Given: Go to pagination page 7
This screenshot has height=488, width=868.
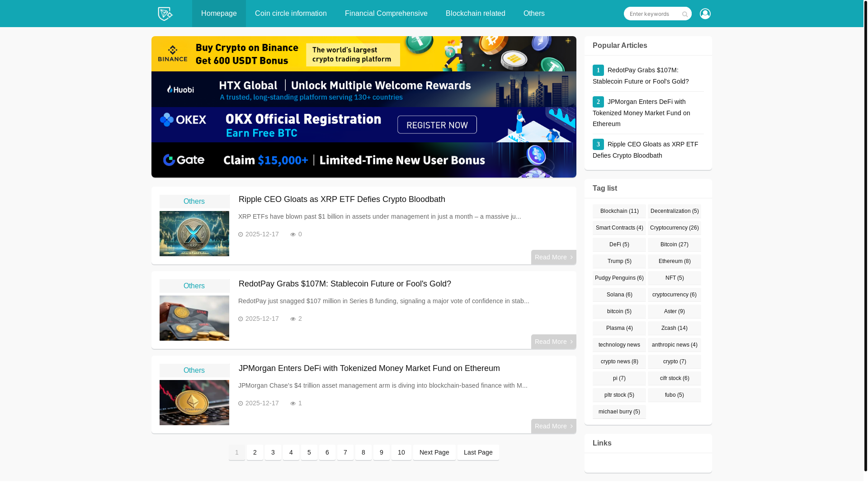Looking at the screenshot, I should pyautogui.click(x=345, y=452).
